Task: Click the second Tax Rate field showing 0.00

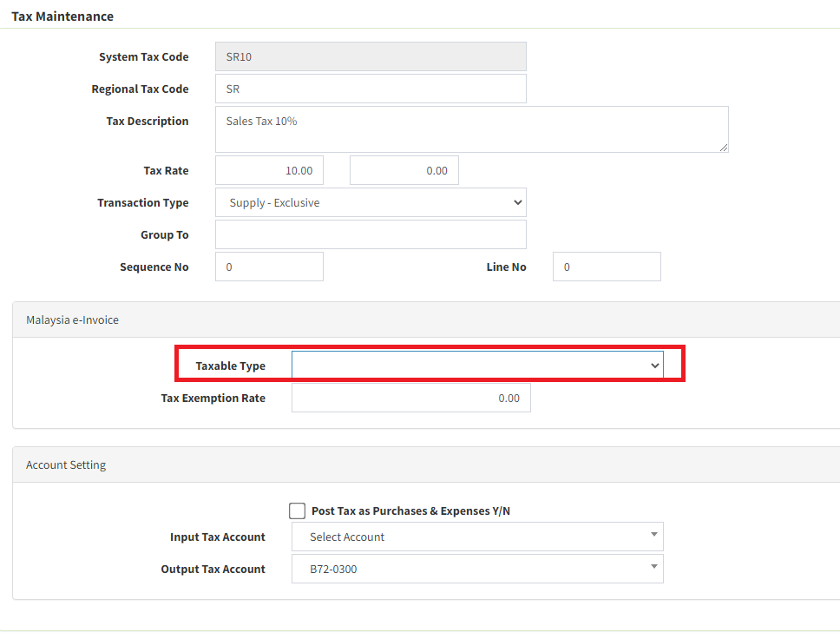Action: [404, 170]
